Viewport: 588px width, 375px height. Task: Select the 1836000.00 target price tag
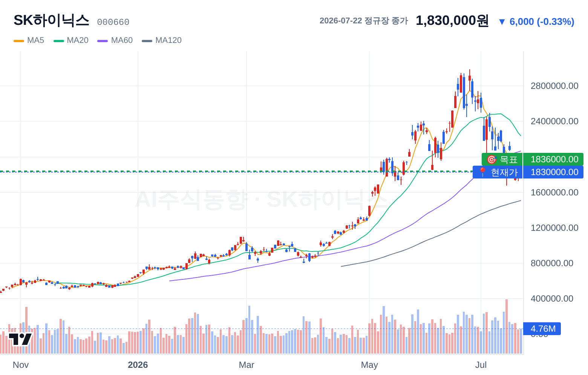pyautogui.click(x=553, y=159)
